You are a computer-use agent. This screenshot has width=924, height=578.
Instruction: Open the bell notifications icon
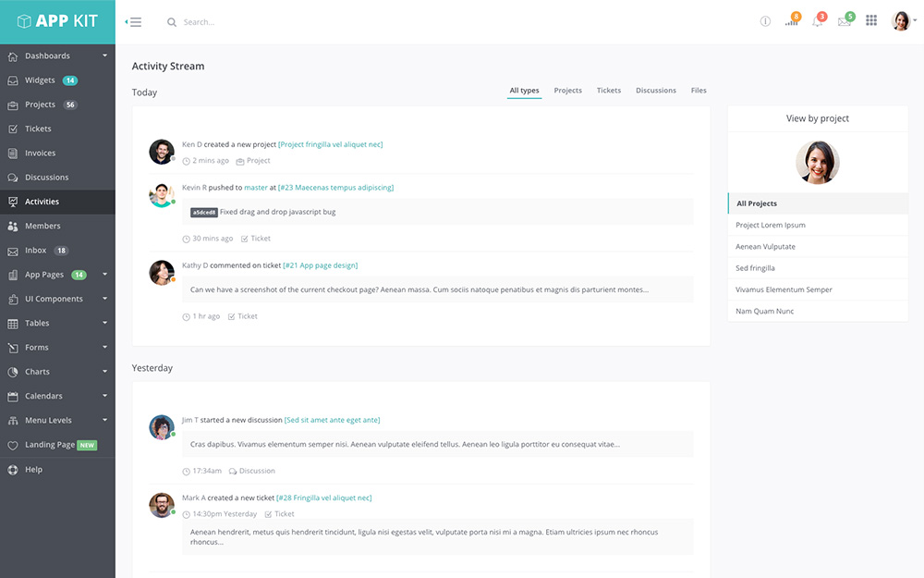[818, 21]
